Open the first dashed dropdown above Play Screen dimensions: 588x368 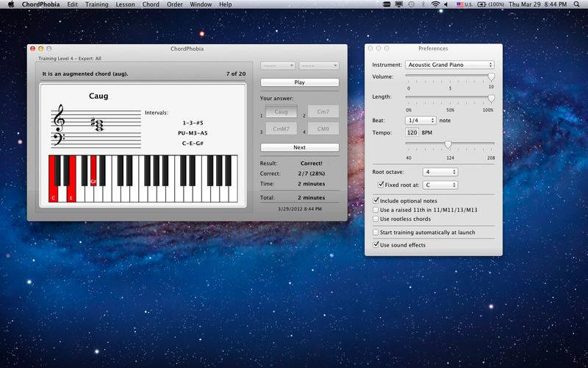click(x=278, y=66)
